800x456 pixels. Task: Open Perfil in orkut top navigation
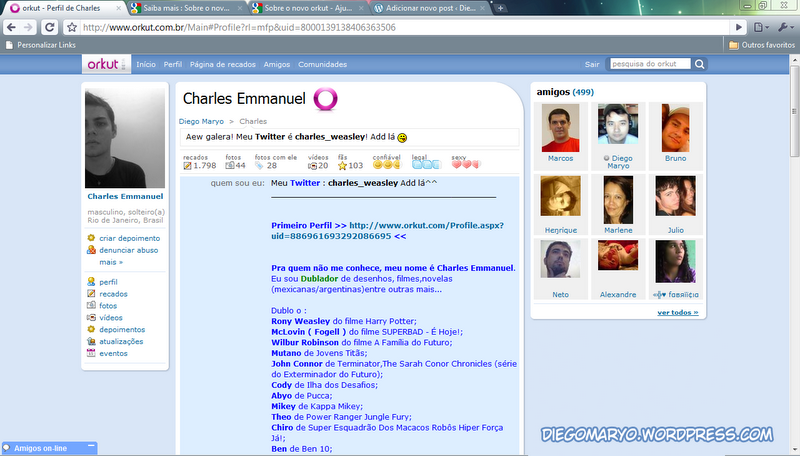coord(172,64)
